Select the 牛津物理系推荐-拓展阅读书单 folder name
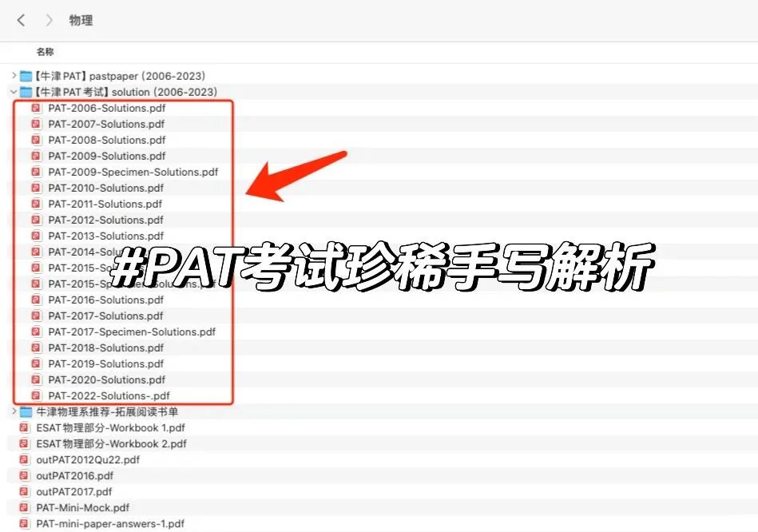 107,411
